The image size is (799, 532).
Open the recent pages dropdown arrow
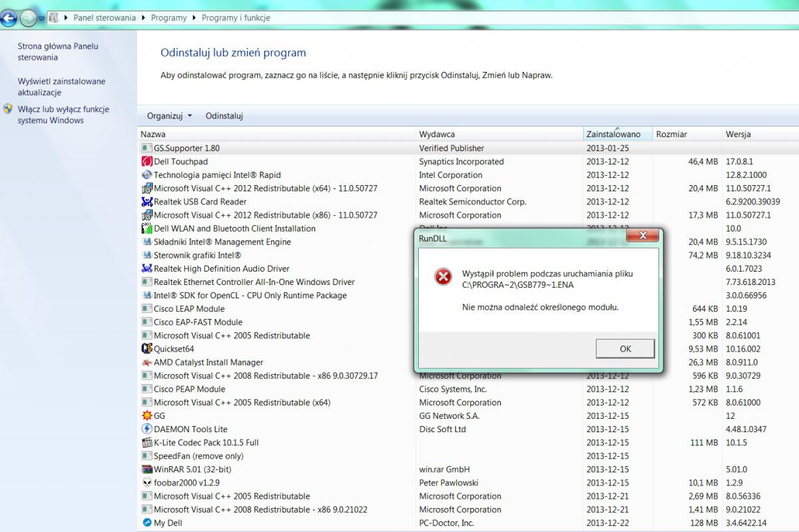[41, 19]
